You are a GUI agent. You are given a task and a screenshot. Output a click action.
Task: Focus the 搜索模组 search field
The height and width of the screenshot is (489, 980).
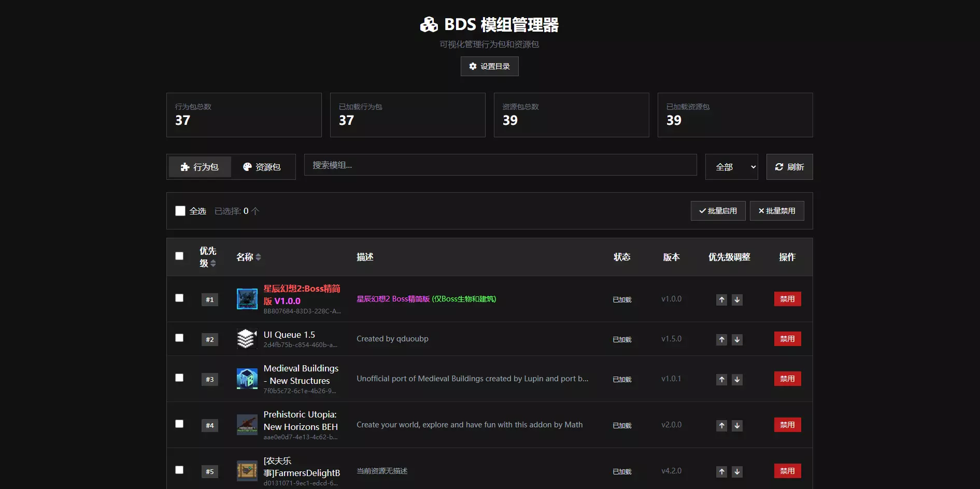point(501,165)
